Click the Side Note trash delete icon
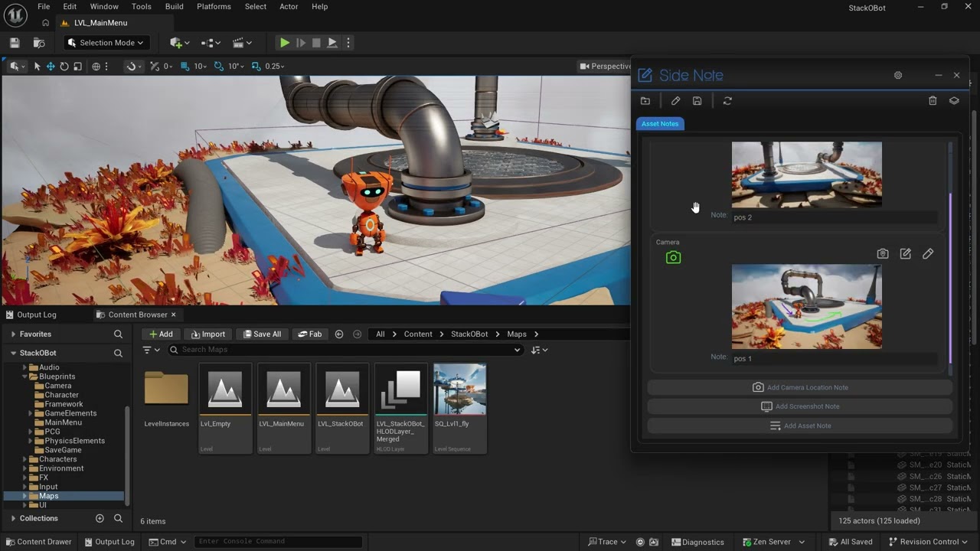The width and height of the screenshot is (980, 551). (x=933, y=101)
